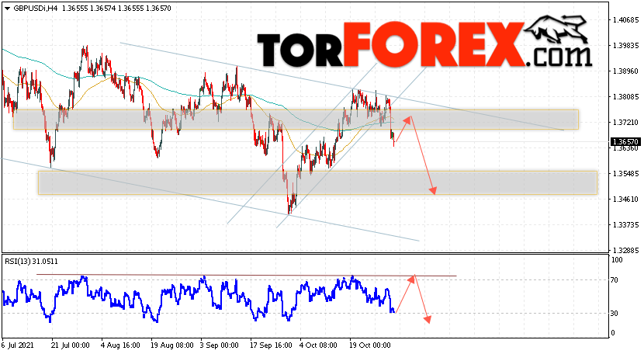Select RSI scale level 30
Viewport: 644px width, 354px height.
(615, 314)
